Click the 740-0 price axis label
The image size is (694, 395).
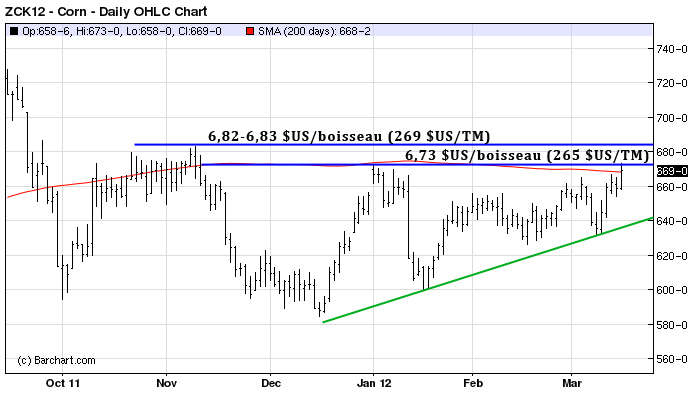coord(672,49)
